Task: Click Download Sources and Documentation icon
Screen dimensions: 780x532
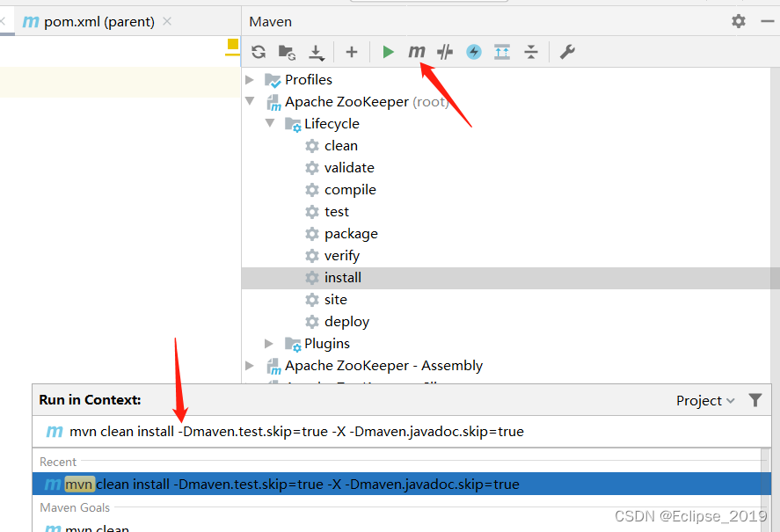Action: click(317, 52)
